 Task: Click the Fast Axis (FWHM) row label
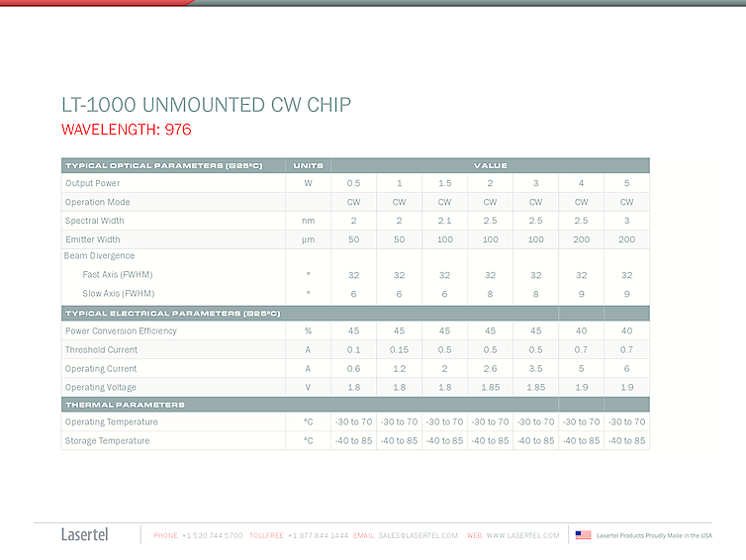[x=118, y=275]
